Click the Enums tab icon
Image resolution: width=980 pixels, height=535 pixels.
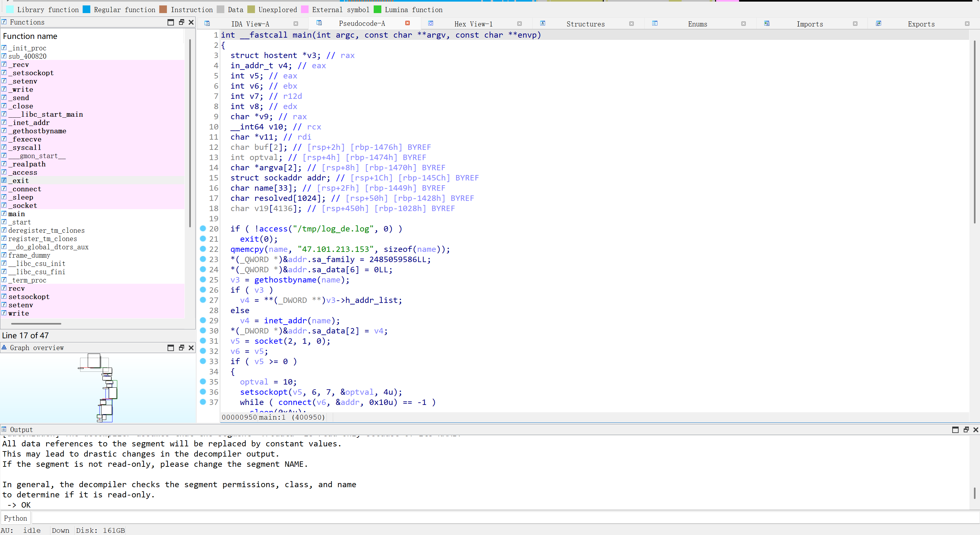point(655,24)
